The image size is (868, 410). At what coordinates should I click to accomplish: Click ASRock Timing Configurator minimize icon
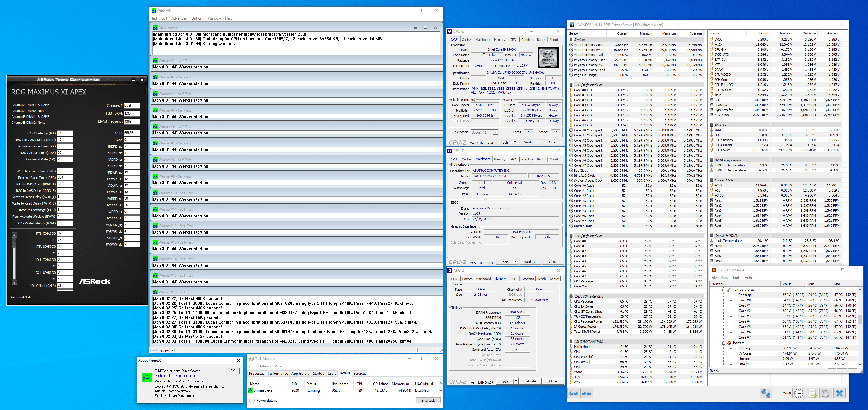coord(134,80)
